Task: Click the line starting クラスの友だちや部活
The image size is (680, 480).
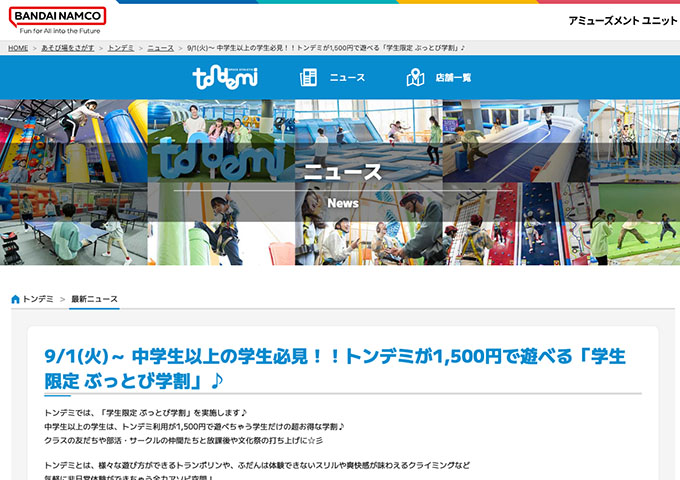Action: point(183,441)
